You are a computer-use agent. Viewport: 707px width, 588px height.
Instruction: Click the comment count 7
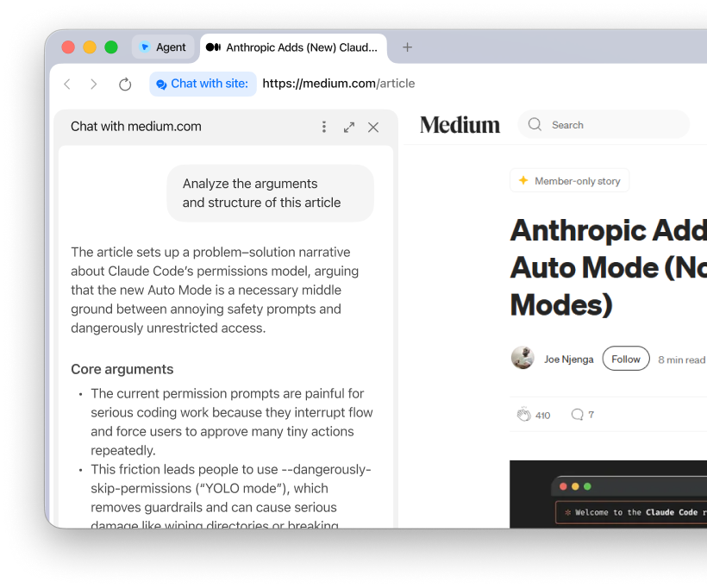591,415
